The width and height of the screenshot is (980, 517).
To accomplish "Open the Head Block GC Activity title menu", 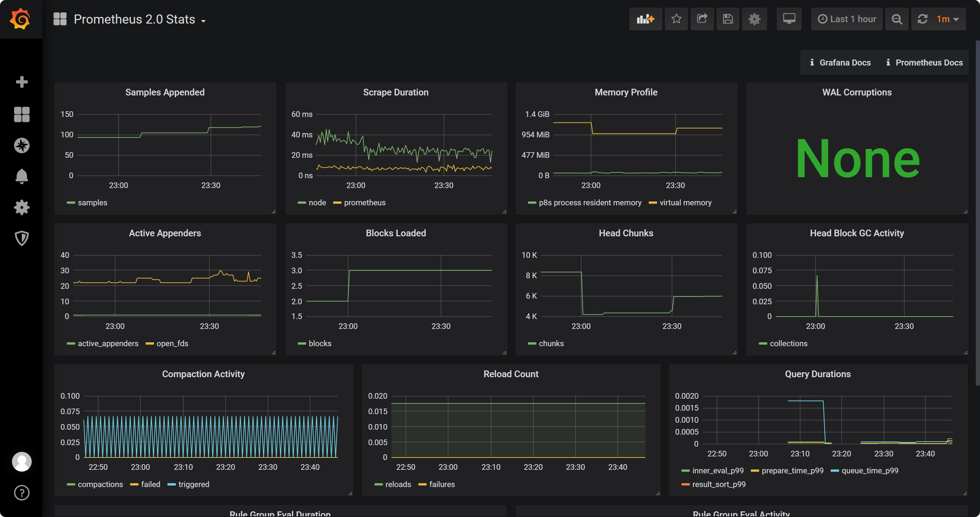I will (x=857, y=233).
